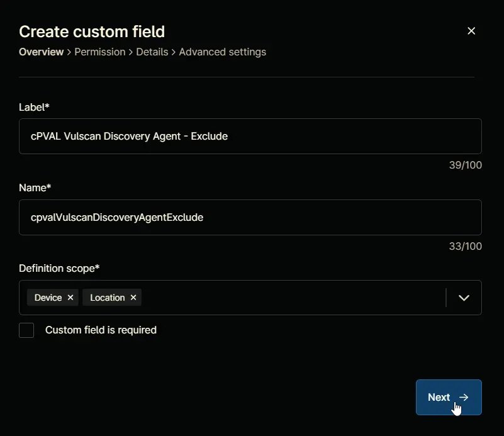Click the Definition scope* label

pyautogui.click(x=59, y=268)
